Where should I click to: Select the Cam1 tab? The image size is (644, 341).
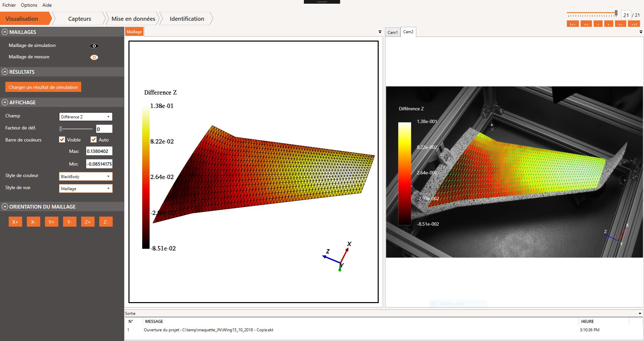(x=392, y=32)
